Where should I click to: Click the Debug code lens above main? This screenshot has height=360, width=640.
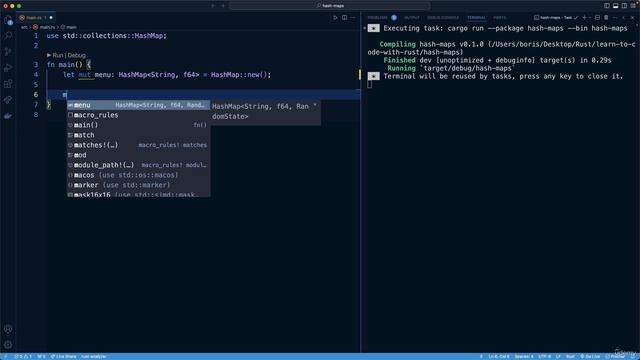(77, 55)
